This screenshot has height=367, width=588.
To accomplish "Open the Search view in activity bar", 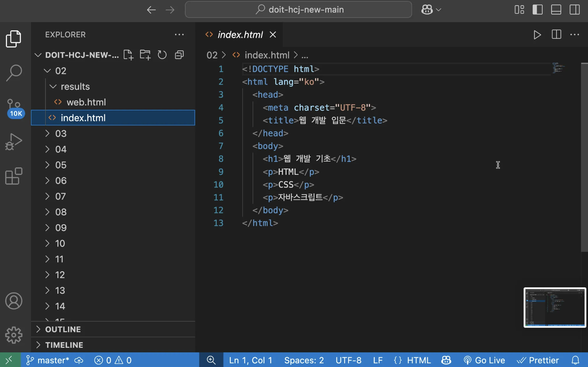I will [x=14, y=73].
